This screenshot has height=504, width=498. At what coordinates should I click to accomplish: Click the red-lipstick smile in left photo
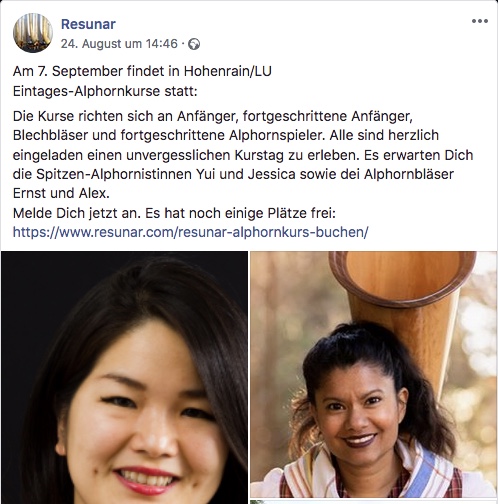click(x=146, y=482)
